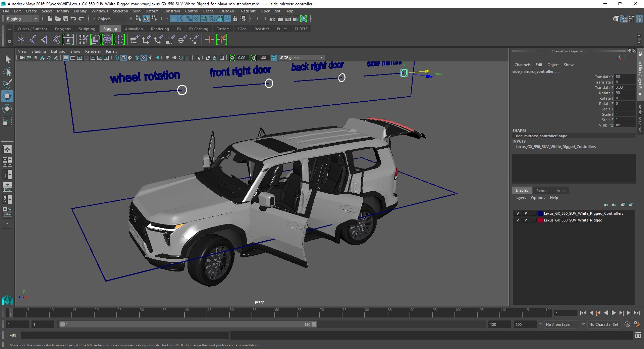Viewport: 644px width, 349px height.
Task: Toggle the Auto Keyframe icon near the timeline
Action: pos(627,325)
